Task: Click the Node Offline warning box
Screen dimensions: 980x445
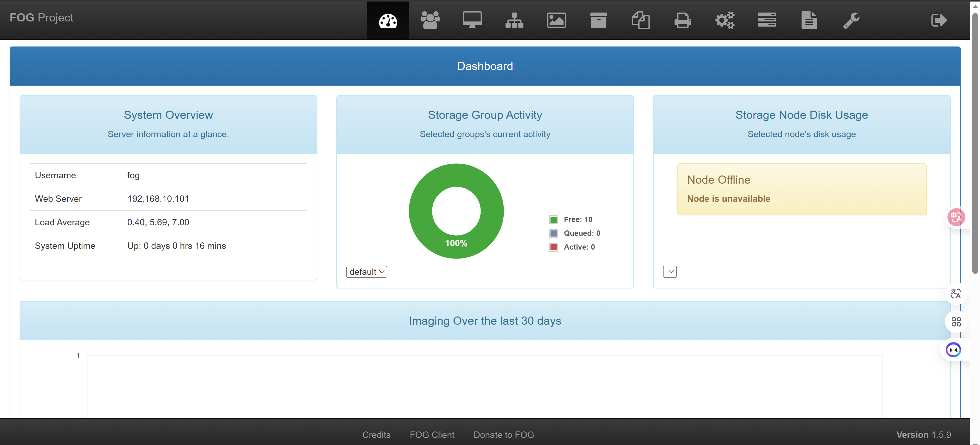Action: (x=802, y=189)
